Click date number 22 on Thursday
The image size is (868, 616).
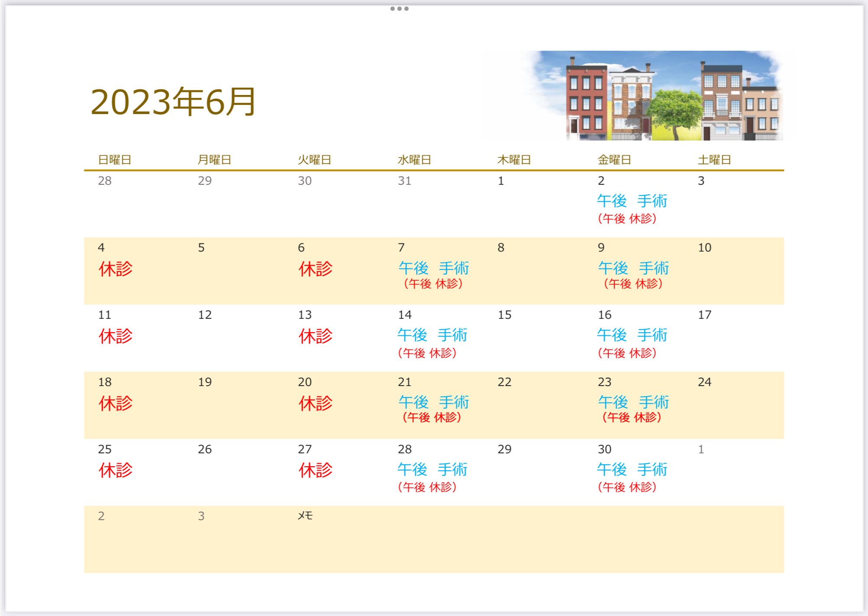click(x=504, y=382)
